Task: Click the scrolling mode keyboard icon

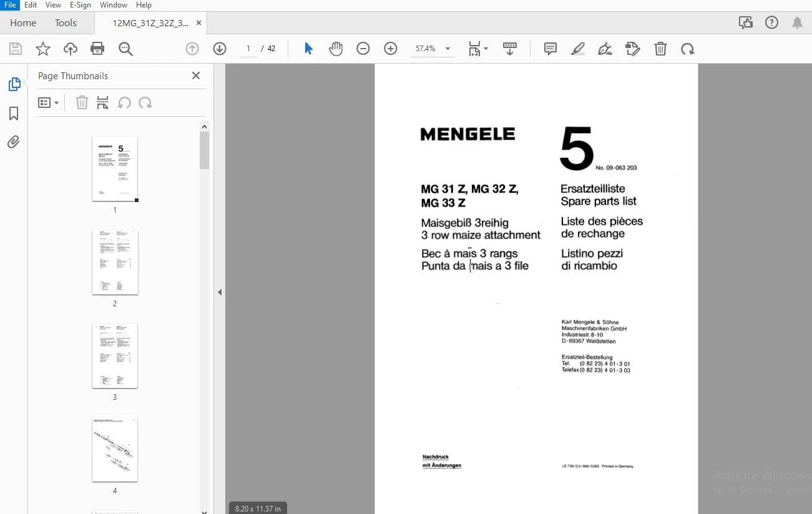Action: (510, 49)
